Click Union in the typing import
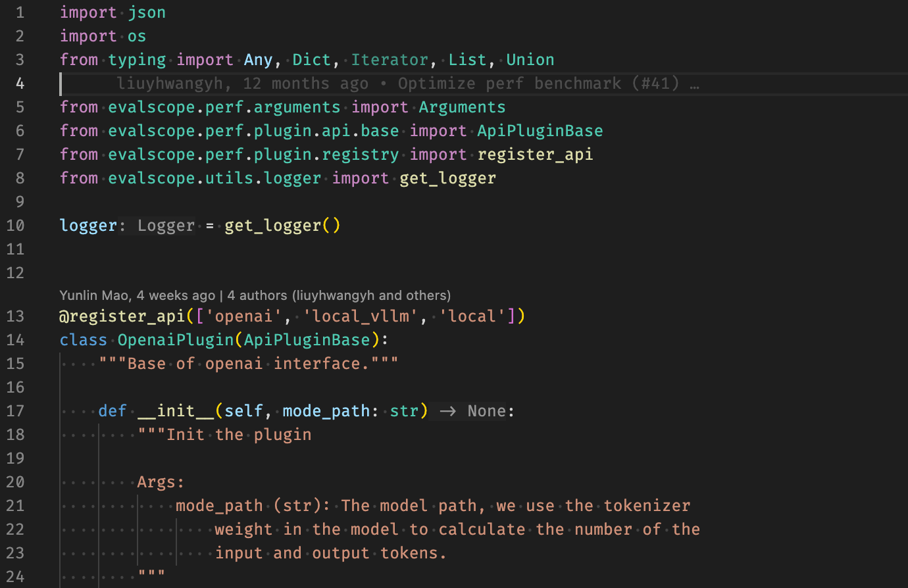The image size is (908, 588). click(x=530, y=60)
